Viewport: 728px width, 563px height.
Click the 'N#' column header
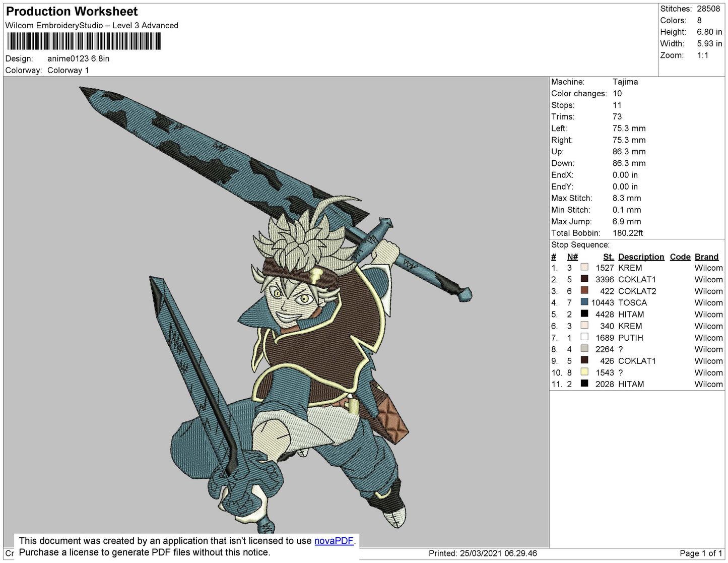coord(572,257)
